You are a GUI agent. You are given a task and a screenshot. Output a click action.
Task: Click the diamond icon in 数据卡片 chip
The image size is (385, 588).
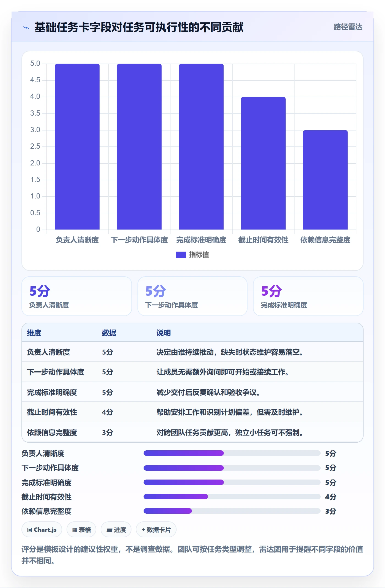(x=143, y=530)
